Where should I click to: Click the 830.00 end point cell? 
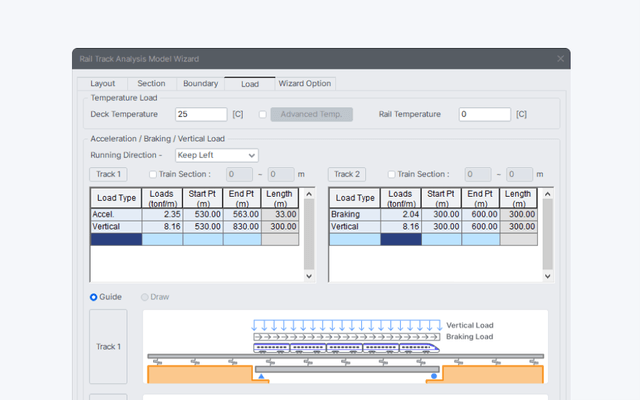click(x=242, y=227)
